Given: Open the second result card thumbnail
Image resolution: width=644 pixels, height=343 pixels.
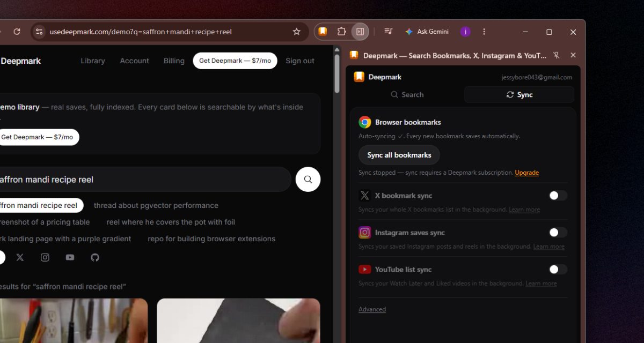Looking at the screenshot, I should pyautogui.click(x=238, y=320).
